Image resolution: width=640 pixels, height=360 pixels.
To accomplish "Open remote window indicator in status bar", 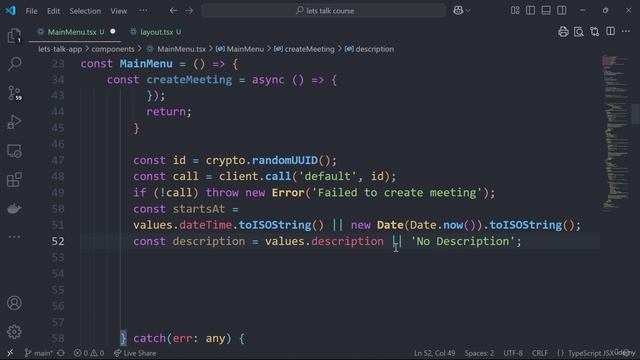I will 10,353.
